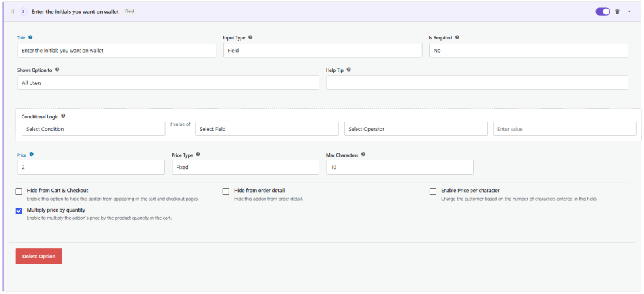The height and width of the screenshot is (294, 644).
Task: Click the help icon beside Price Type
Action: (198, 154)
